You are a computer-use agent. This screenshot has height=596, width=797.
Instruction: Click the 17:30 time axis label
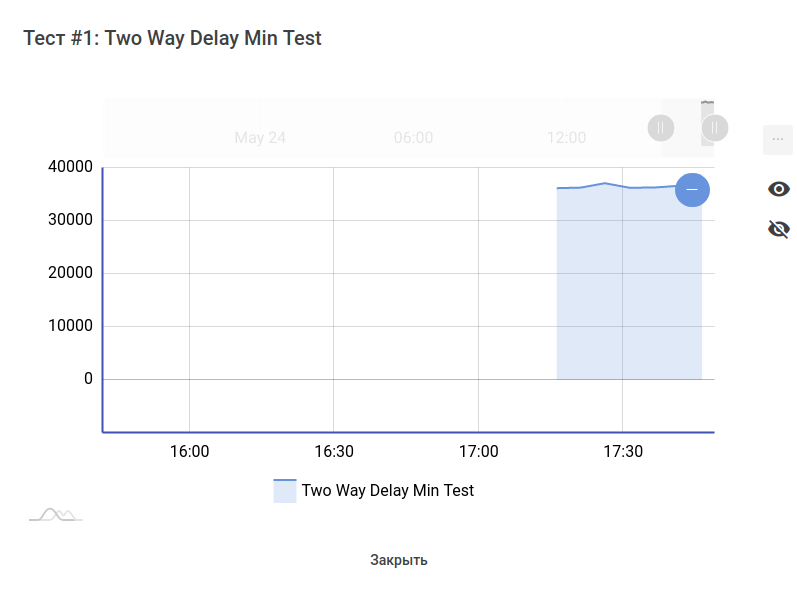click(x=623, y=452)
